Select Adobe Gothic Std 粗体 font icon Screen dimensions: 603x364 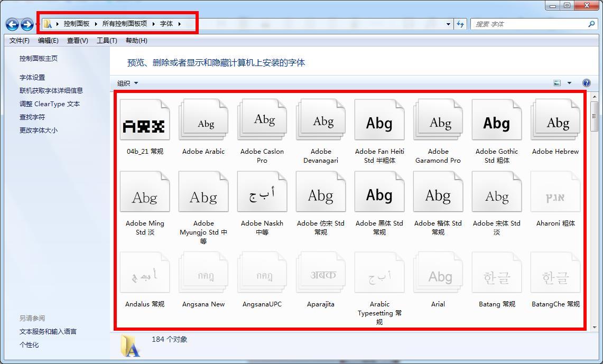(497, 120)
